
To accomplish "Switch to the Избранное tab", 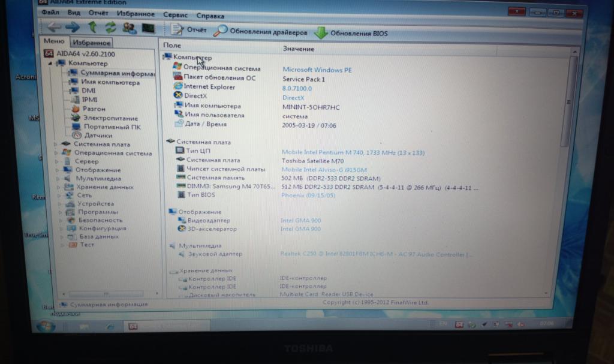I will tap(92, 43).
